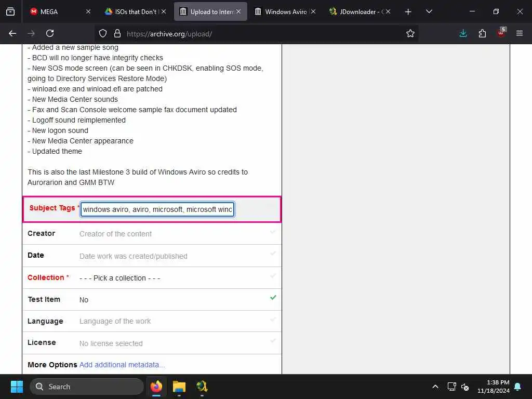The width and height of the screenshot is (532, 399).
Task: Bookmark this page with the star
Action: pyautogui.click(x=410, y=34)
